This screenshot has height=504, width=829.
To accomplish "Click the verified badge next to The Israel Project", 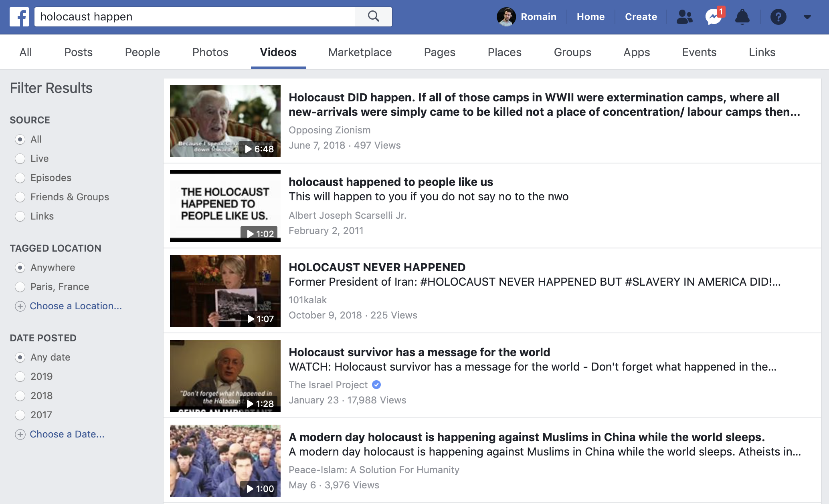I will [376, 385].
